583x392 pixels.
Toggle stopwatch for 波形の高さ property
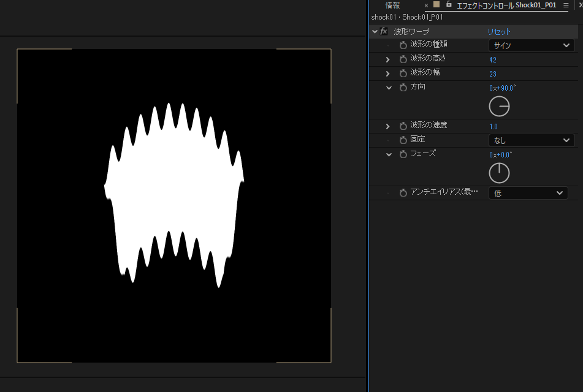pyautogui.click(x=403, y=59)
